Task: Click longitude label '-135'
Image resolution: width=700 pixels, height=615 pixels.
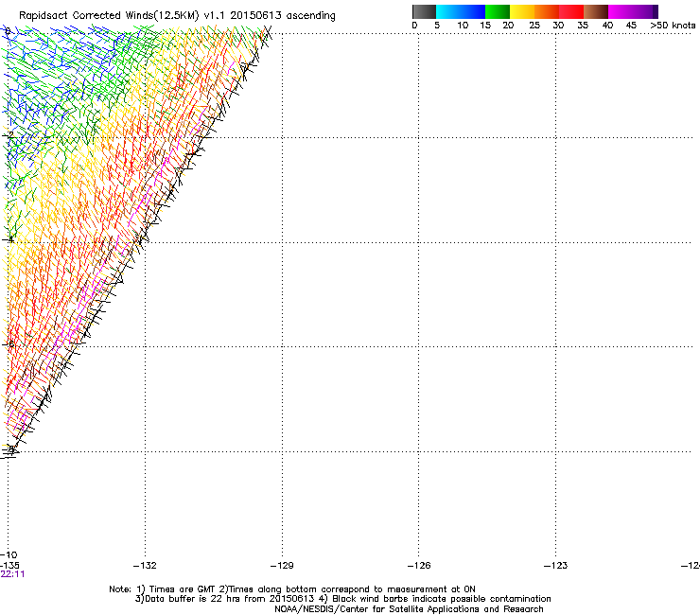Action: click(9, 566)
